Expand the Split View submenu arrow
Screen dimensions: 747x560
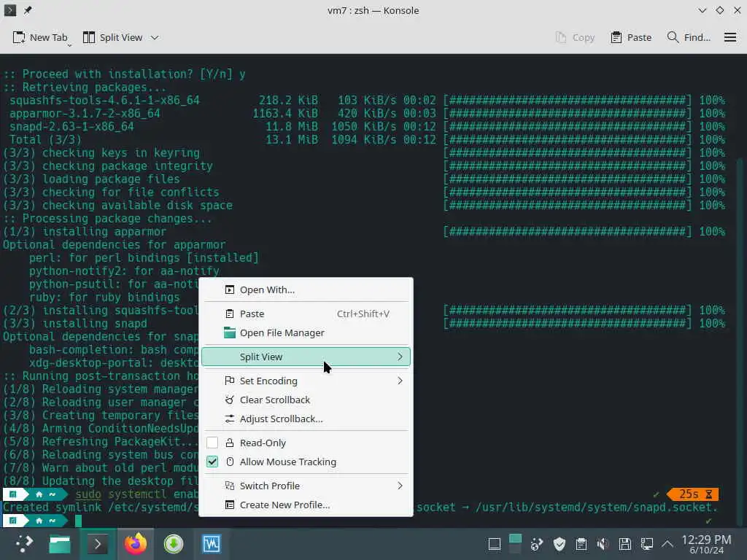400,357
